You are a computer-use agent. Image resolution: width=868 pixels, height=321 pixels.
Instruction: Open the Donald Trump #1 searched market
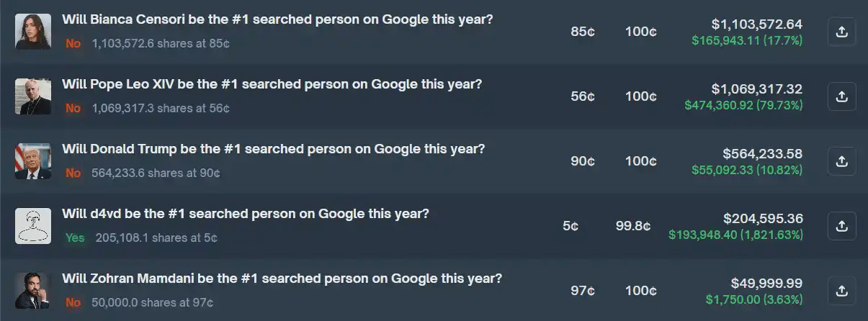point(273,149)
